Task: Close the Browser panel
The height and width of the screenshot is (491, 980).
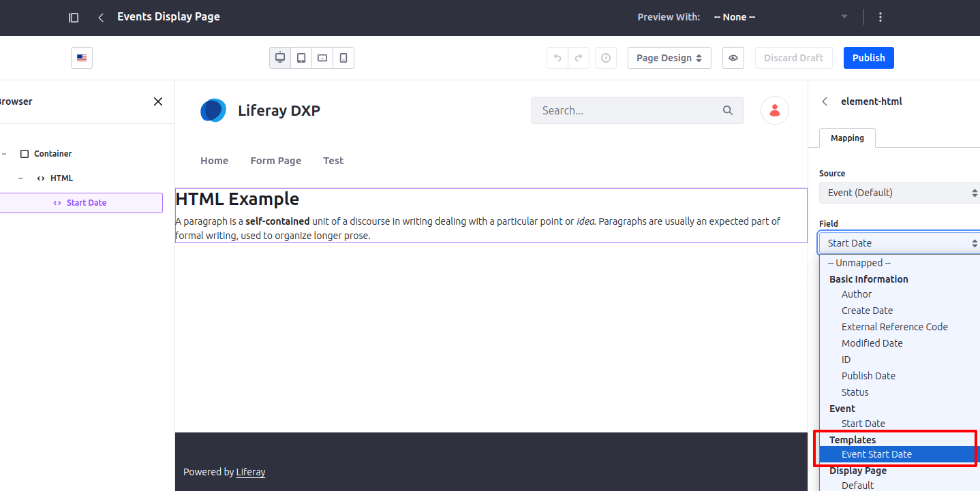Action: (x=158, y=101)
